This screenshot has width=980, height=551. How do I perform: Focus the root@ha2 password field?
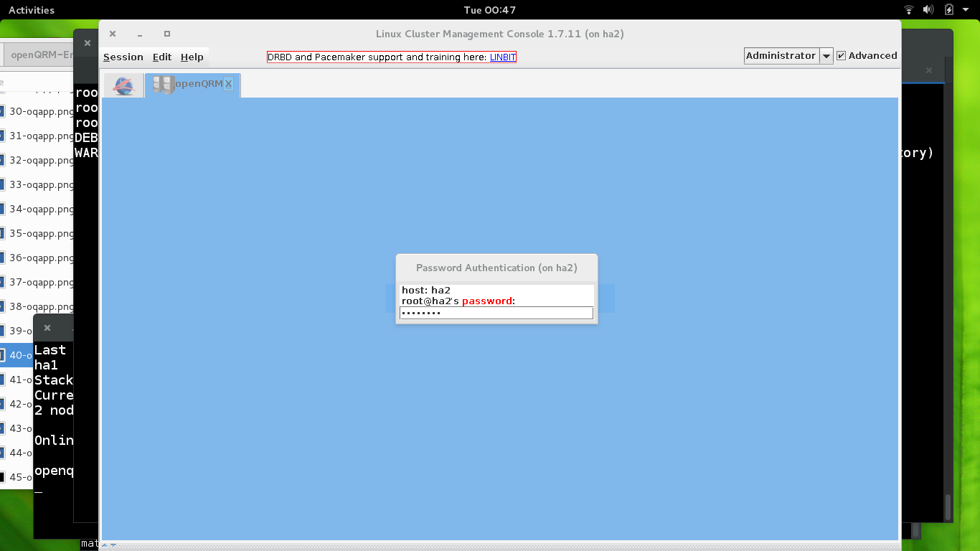coord(496,313)
